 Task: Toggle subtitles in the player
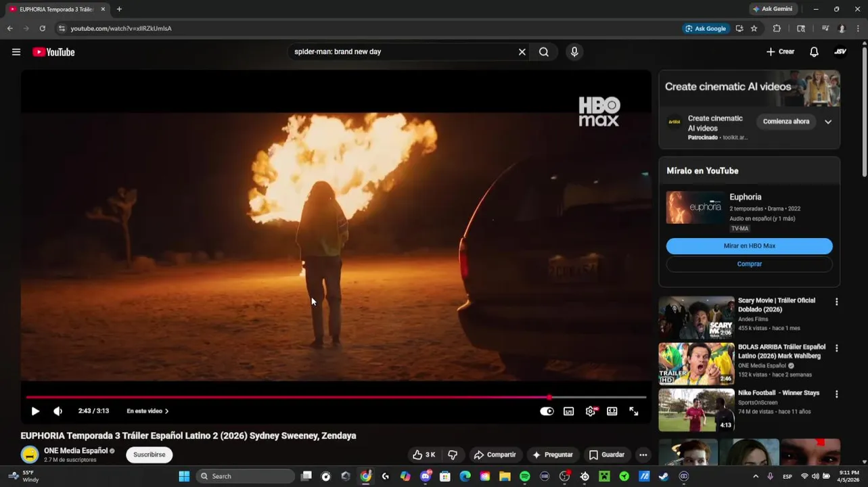tap(569, 411)
